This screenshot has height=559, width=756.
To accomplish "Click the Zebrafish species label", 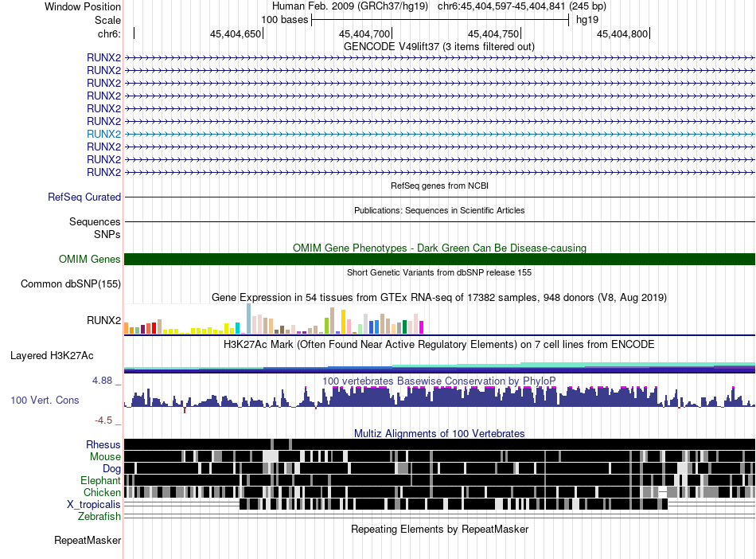I will pos(99,516).
